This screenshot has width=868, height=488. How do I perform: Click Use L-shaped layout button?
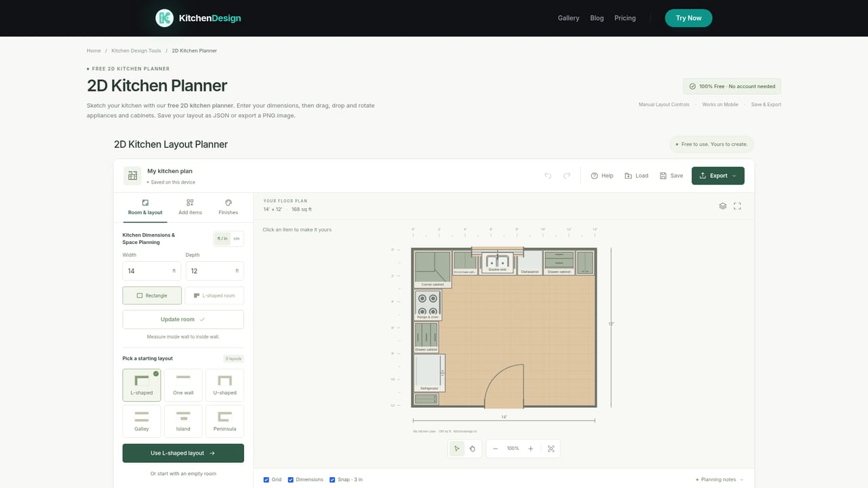[x=183, y=453]
